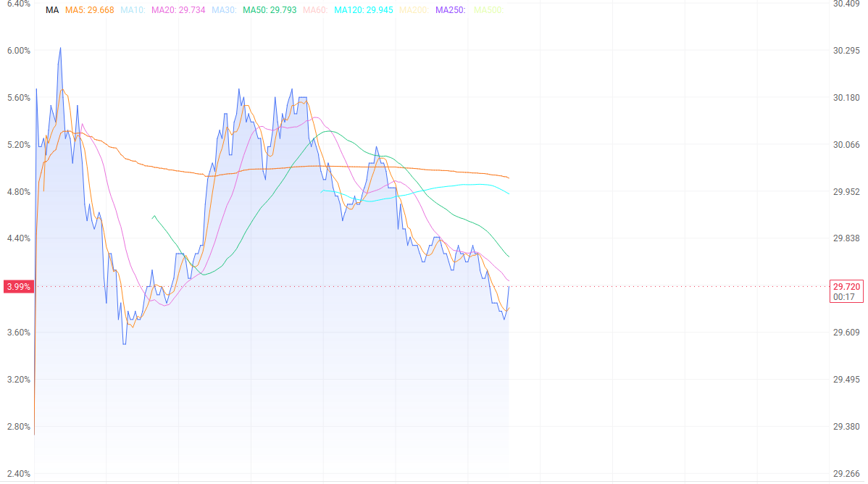Enable the MA200 legend entry
The width and height of the screenshot is (868, 484).
tap(414, 10)
